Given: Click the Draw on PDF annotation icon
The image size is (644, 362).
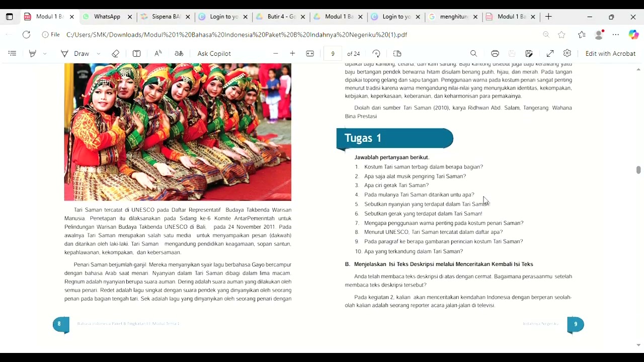Looking at the screenshot, I should pyautogui.click(x=64, y=53).
